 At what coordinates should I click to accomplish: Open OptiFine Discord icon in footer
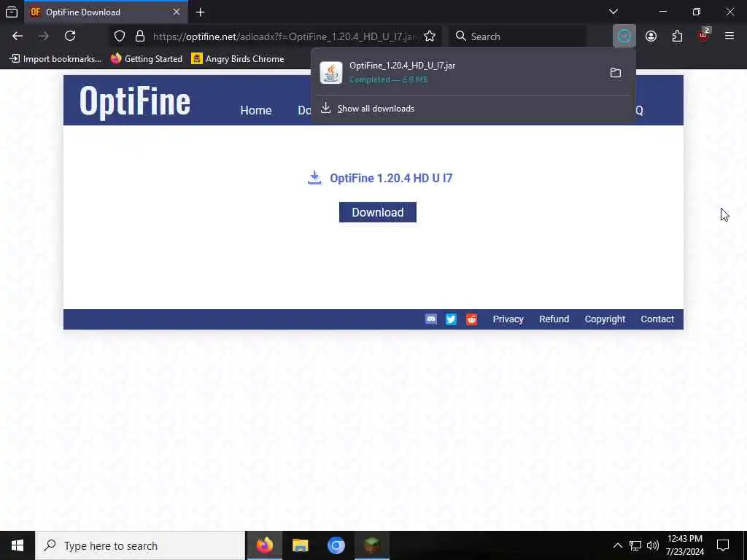coord(430,319)
